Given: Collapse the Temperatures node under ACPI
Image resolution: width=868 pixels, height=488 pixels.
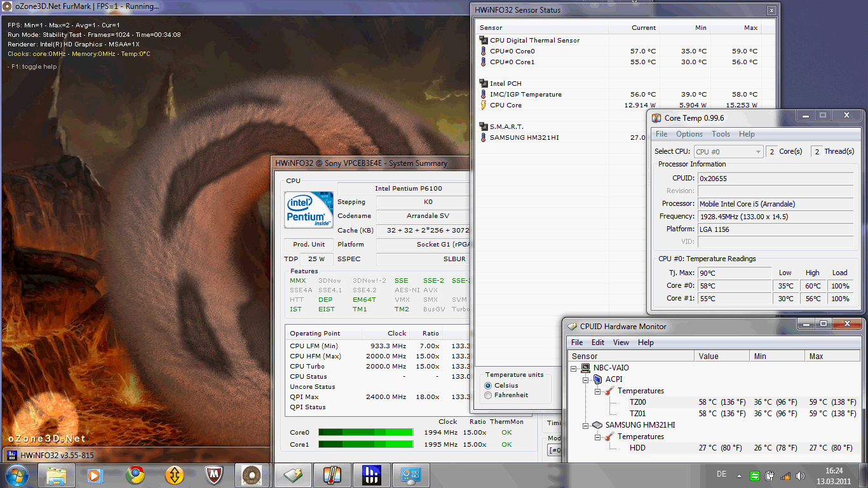Looking at the screenshot, I should [598, 391].
